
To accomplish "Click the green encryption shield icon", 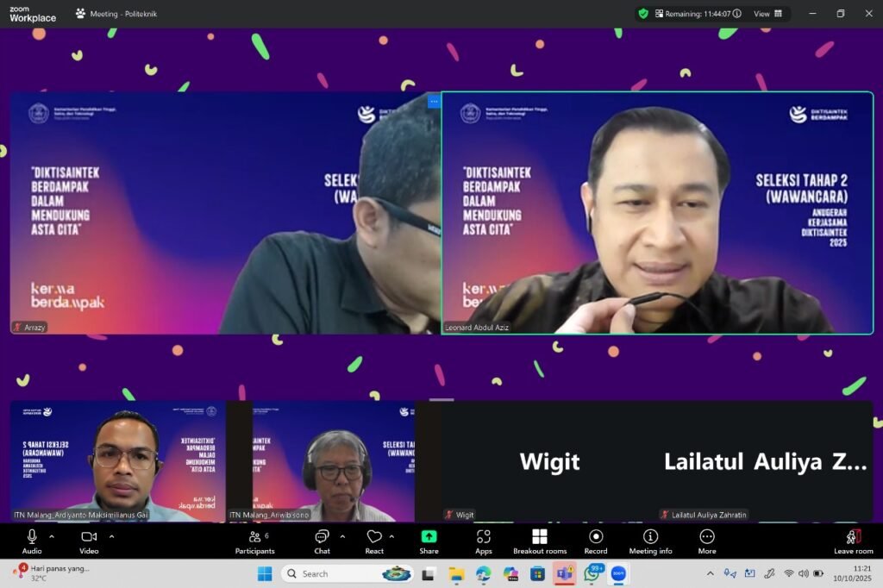I will [x=643, y=14].
